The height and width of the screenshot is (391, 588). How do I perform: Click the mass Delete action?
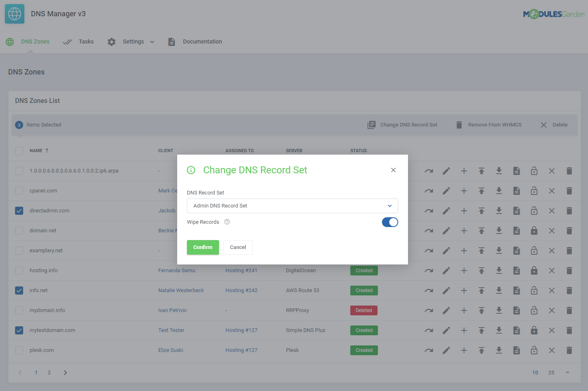(554, 125)
